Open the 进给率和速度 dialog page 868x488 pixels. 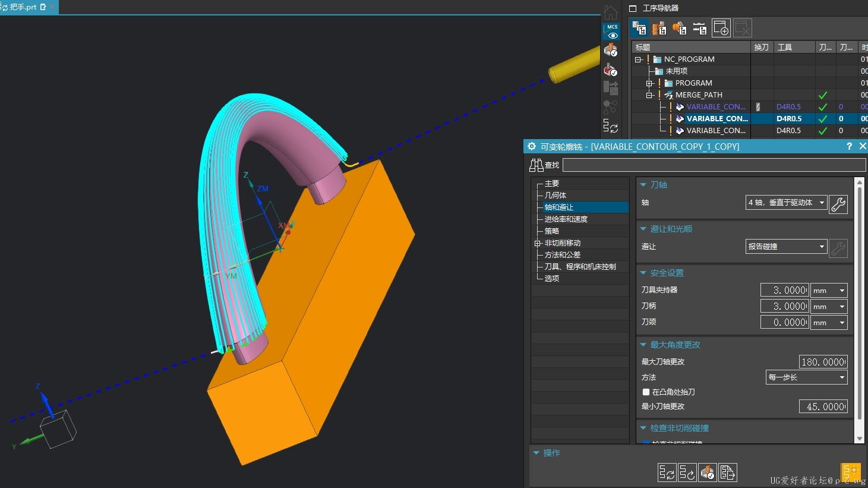coord(566,219)
